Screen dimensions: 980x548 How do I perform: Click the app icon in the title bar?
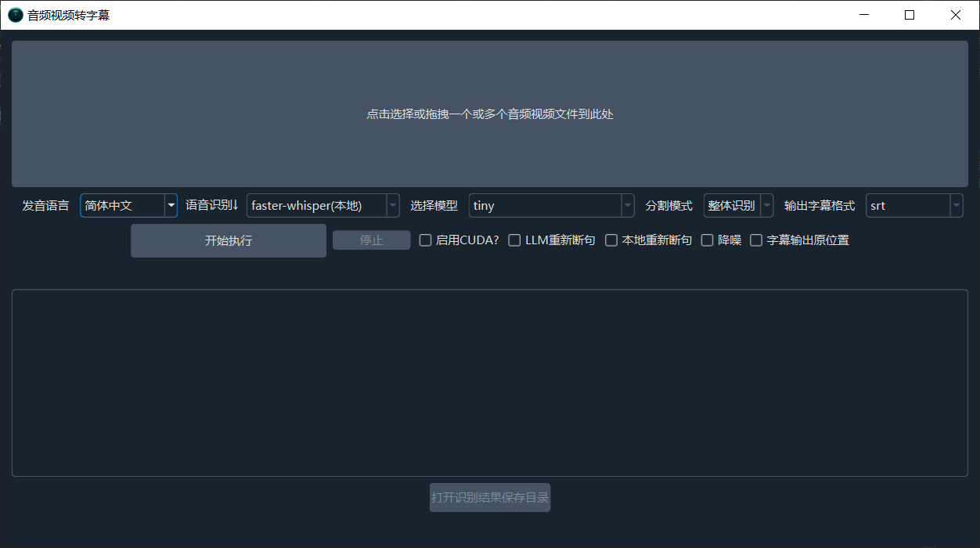14,14
